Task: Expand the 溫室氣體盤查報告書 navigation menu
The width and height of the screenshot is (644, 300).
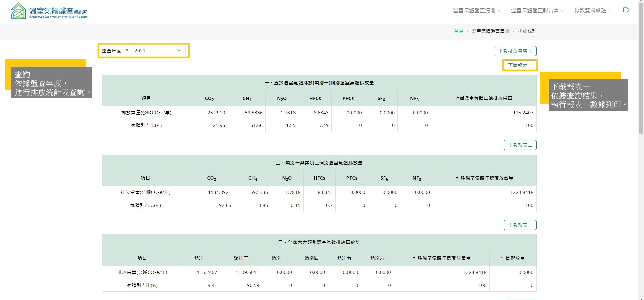Action: [537, 11]
